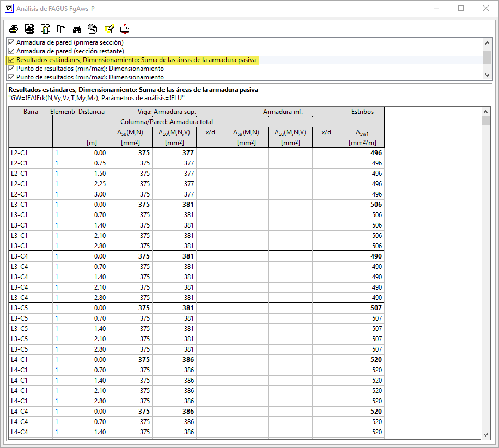Viewport: 499px width, 448px height.
Task: Open search with the binoculars icon
Action: pos(77,29)
